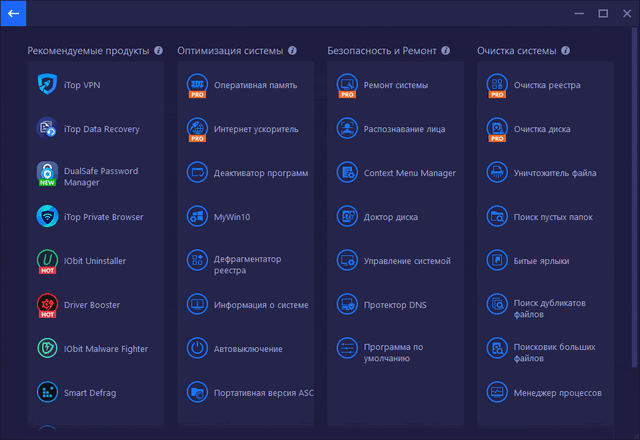Viewport: 640px width, 440px height.
Task: Click Уничтожитель файла label
Action: (555, 173)
